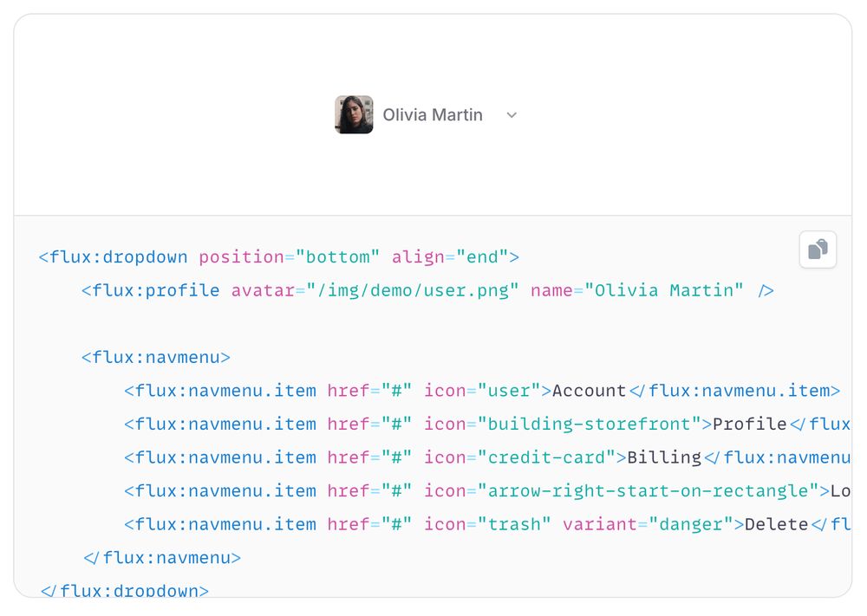867x616 pixels.
Task: Click the closing flux:navmenu tag
Action: click(162, 558)
